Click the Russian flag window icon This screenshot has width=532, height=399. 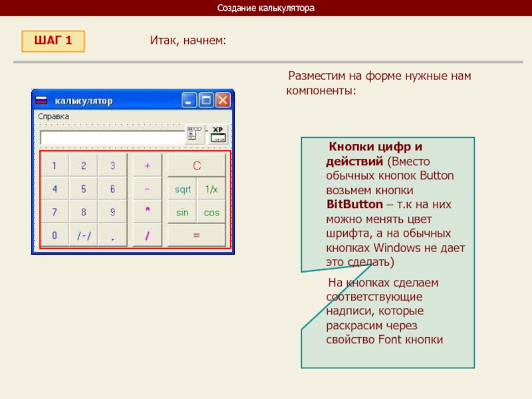[x=42, y=101]
